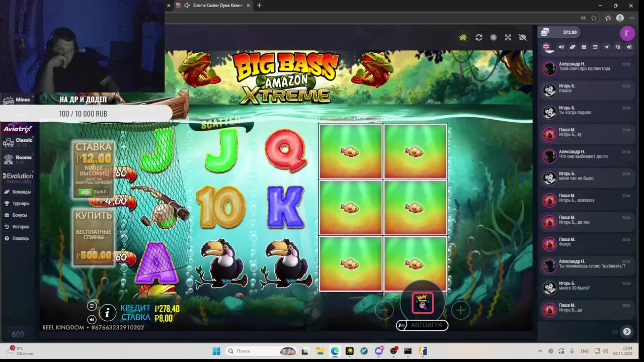Viewport: 644px width, 362px height.
Task: Open the Windows Start menu
Action: point(216,351)
